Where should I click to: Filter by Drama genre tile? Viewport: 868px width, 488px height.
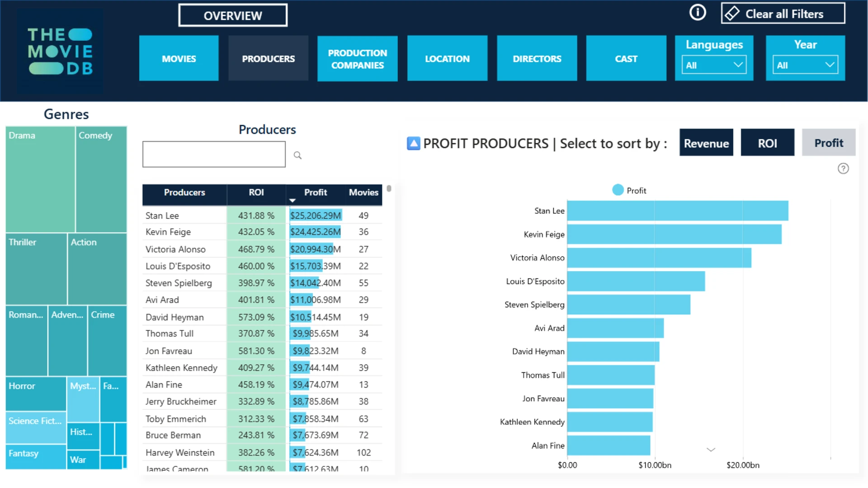click(40, 179)
